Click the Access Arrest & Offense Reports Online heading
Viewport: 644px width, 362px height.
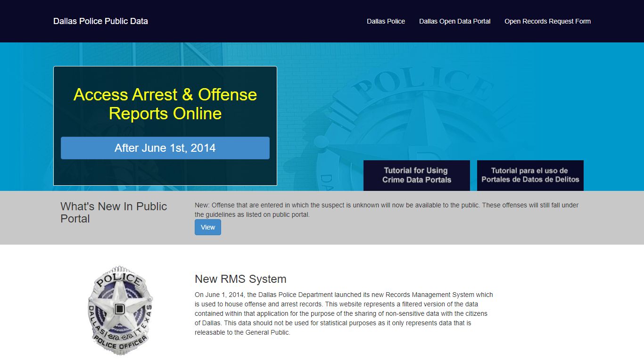coord(165,104)
